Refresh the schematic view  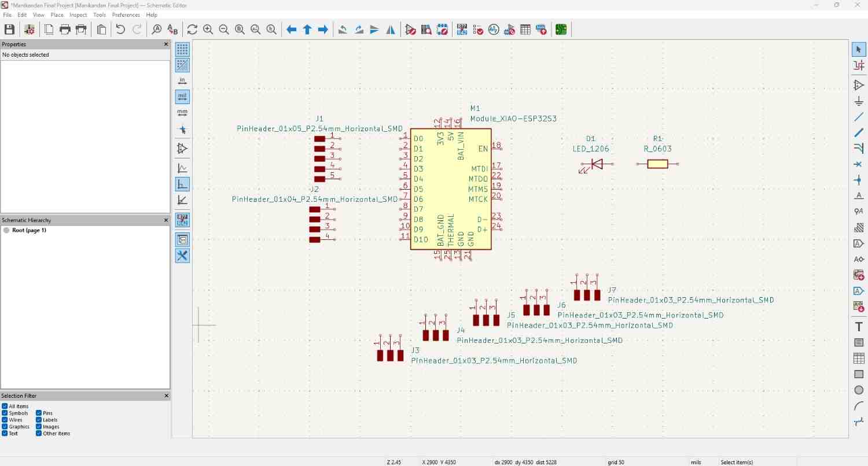[x=192, y=29]
